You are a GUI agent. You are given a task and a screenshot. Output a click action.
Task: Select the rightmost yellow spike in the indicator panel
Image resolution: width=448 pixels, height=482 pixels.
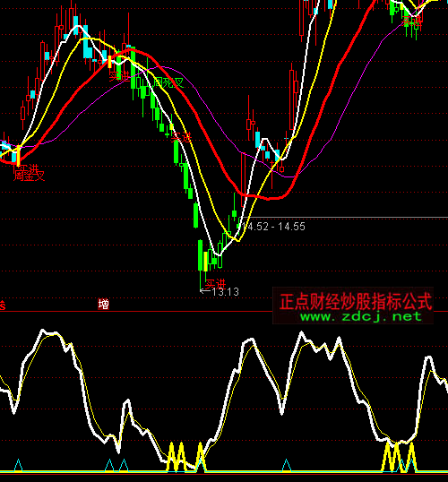point(411,457)
